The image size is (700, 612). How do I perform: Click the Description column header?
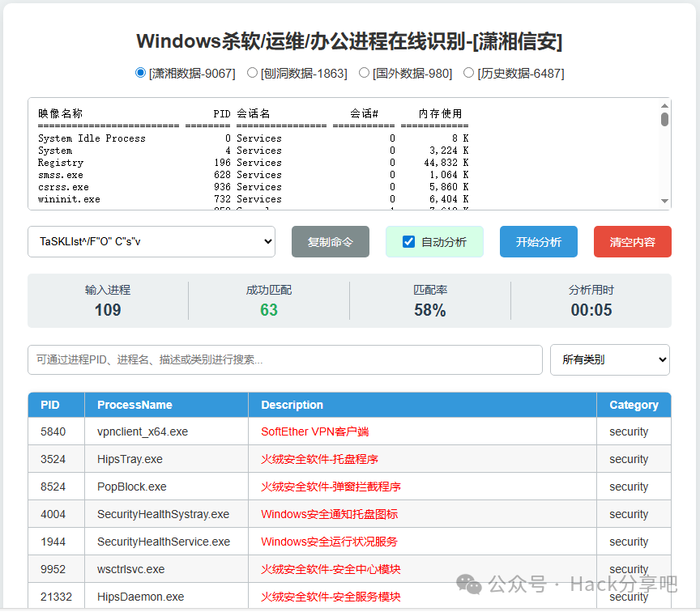[x=422, y=405]
